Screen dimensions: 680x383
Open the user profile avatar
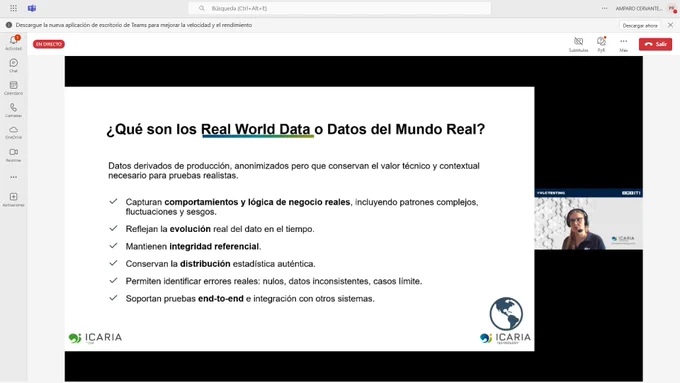coord(672,9)
